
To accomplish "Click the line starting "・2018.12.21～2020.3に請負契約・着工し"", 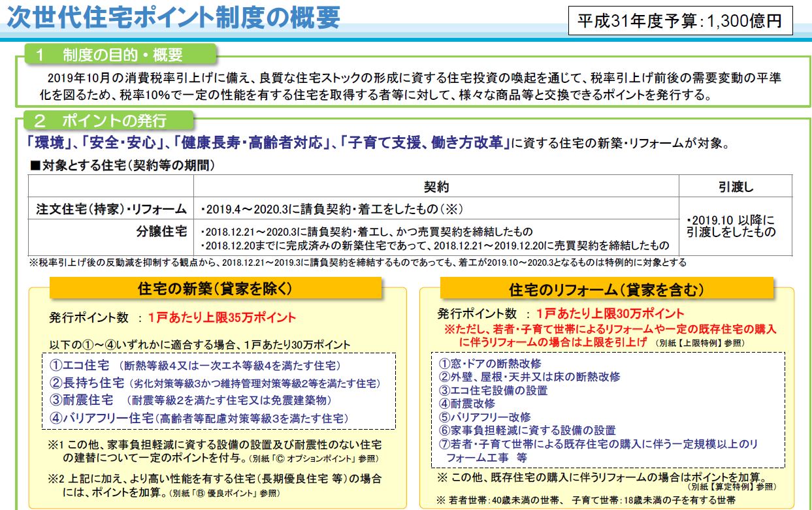I will pos(366,232).
